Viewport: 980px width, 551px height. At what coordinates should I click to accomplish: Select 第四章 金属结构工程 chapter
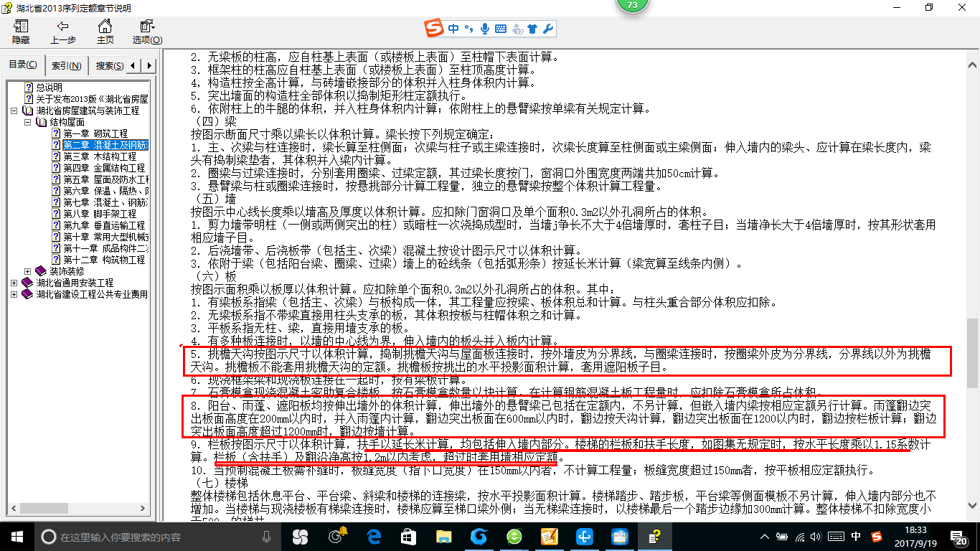[103, 168]
